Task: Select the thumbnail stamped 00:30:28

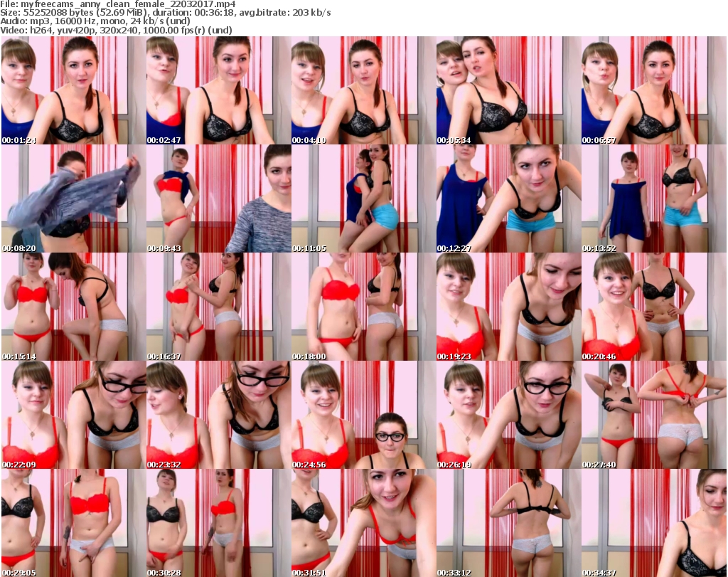Action: [219, 523]
